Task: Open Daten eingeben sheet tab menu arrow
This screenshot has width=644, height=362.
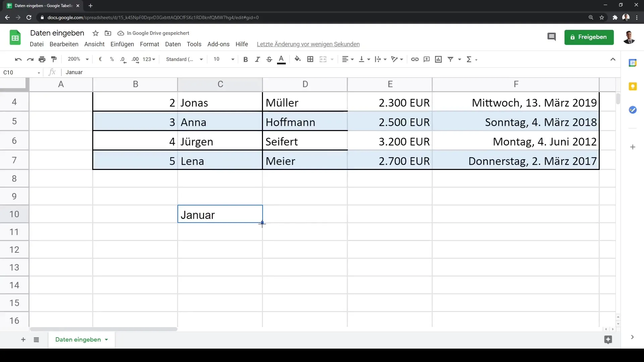Action: [106, 340]
